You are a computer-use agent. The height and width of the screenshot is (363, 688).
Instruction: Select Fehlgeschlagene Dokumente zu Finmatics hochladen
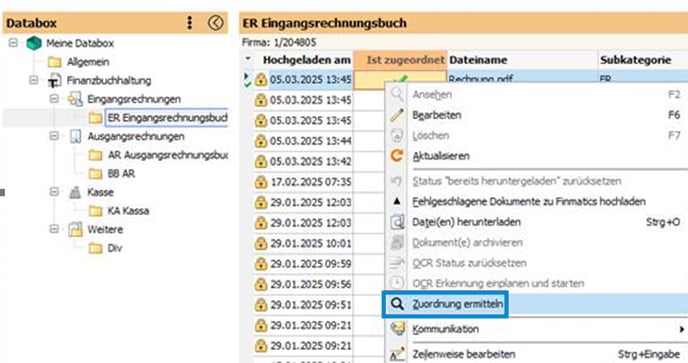[x=529, y=201]
